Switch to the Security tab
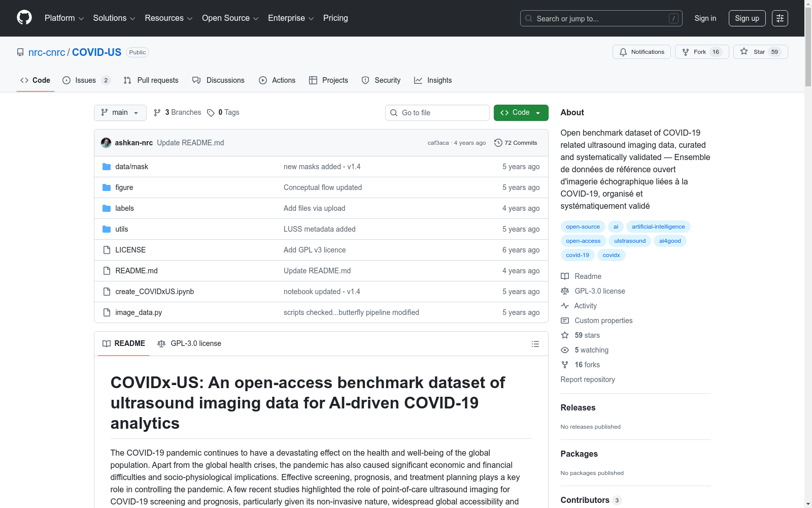The image size is (812, 508). [381, 80]
